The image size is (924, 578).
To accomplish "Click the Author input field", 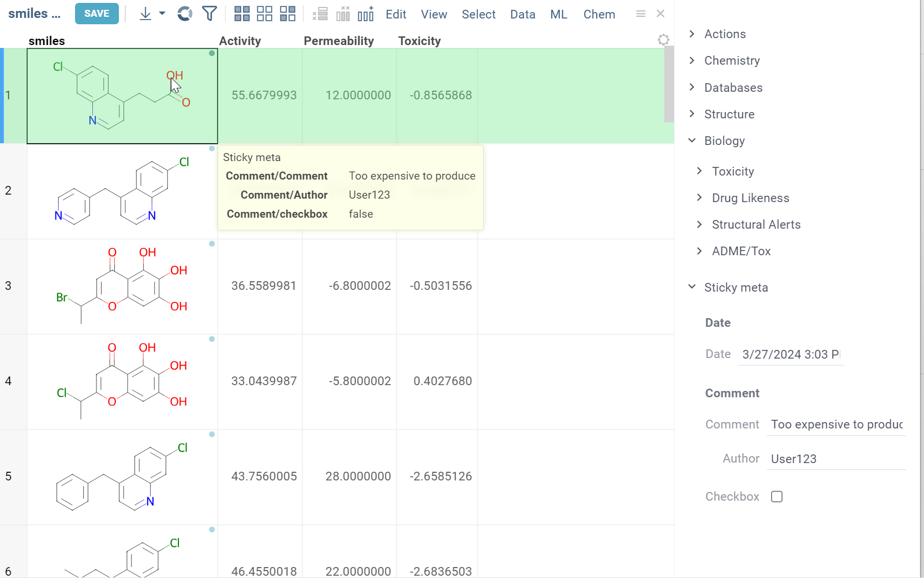I will pyautogui.click(x=835, y=459).
